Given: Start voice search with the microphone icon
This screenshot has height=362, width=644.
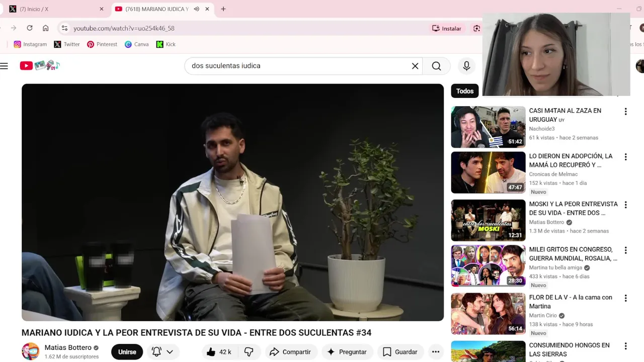Looking at the screenshot, I should 466,66.
